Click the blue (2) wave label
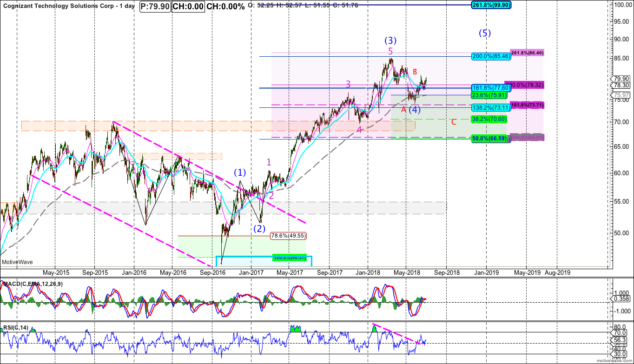The height and width of the screenshot is (364, 634). (259, 229)
